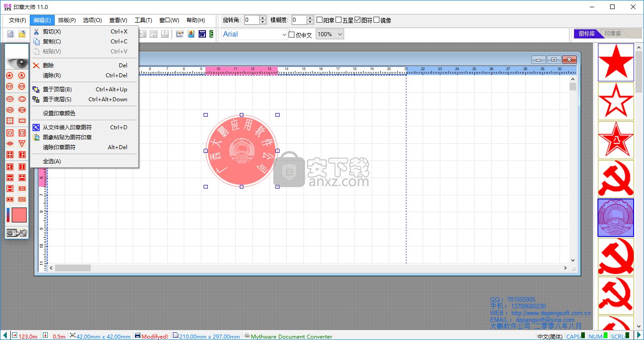Image resolution: width=644 pixels, height=340 pixels.
Task: Click the handshake picture toolbar icon
Action: pos(180,34)
